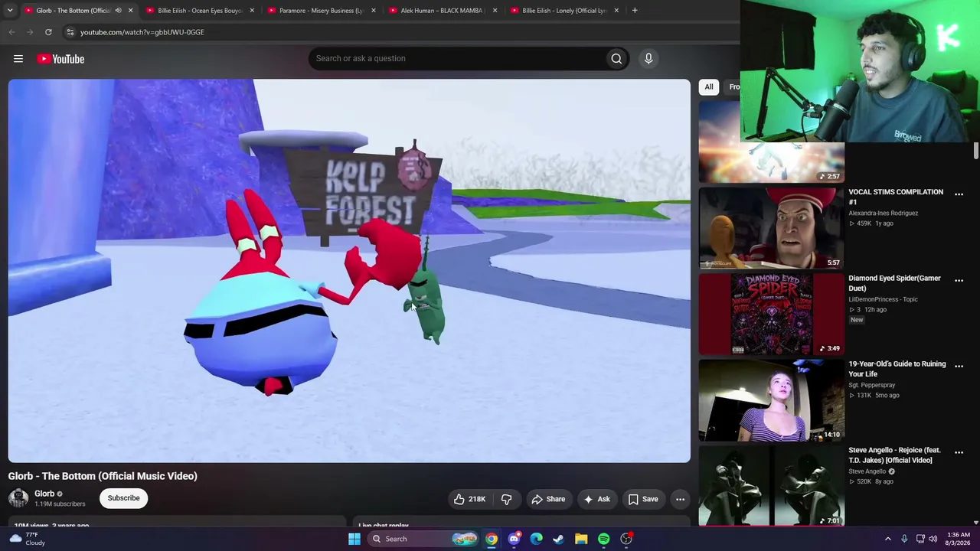
Task: Open the YouTube guide hamburger menu
Action: (x=18, y=59)
